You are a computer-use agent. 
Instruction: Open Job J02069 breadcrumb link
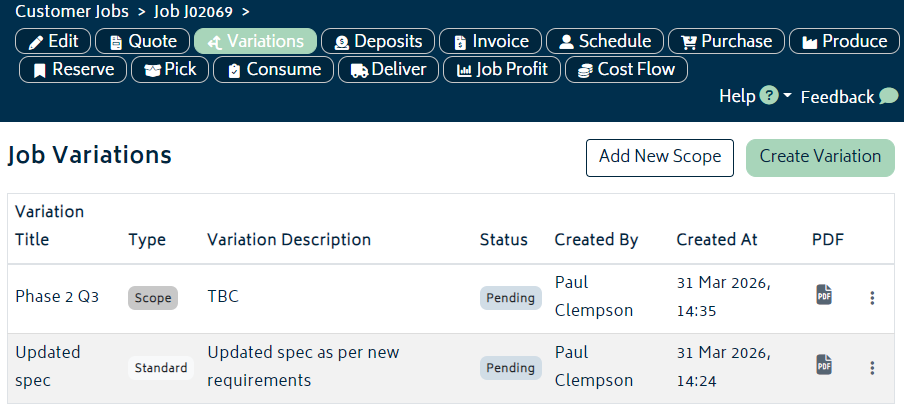tap(195, 12)
